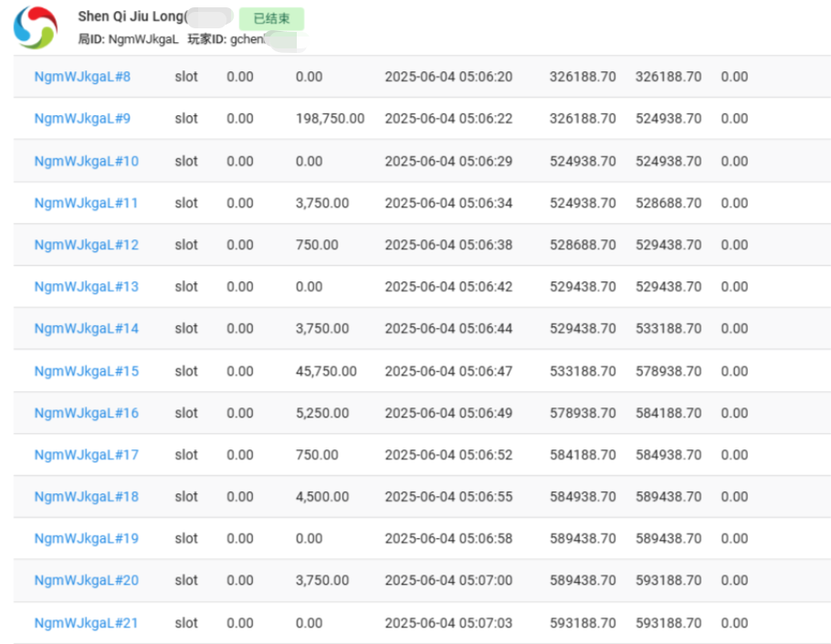Open round link NgmWJkgaL#16
This screenshot has height=644, width=831.
click(86, 413)
